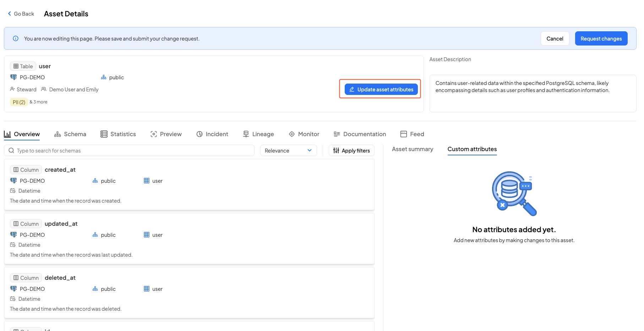Click the Request changes button
Screen dimensions: 644x331
[601, 38]
